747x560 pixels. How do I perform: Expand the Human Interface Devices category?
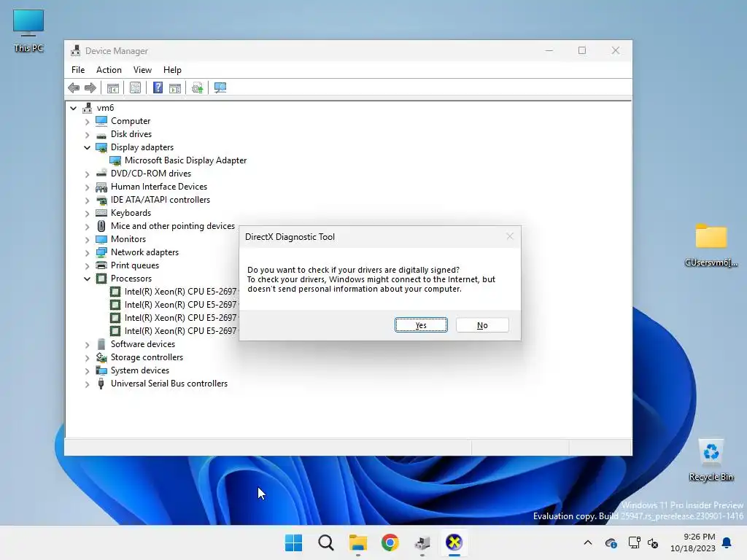click(88, 187)
